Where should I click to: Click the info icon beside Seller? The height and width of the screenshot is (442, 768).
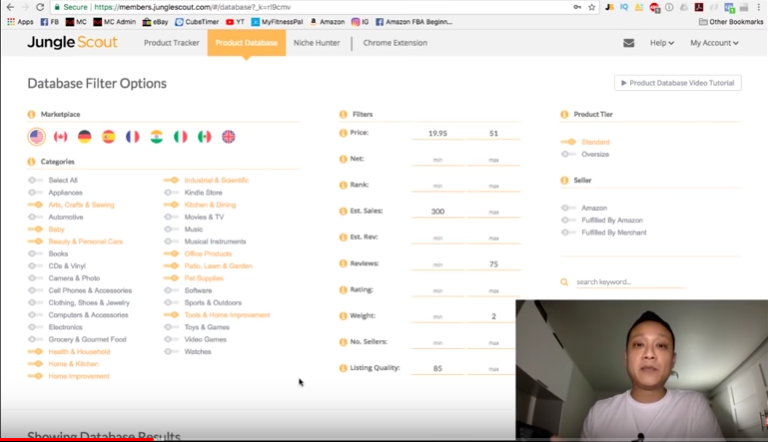[x=565, y=180]
